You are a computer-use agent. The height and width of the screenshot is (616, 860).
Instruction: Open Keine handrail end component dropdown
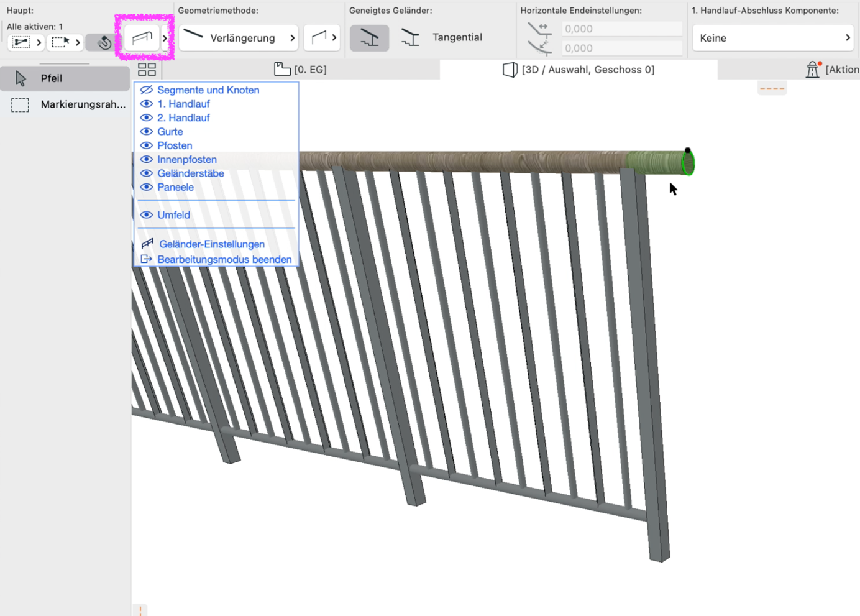pyautogui.click(x=772, y=38)
